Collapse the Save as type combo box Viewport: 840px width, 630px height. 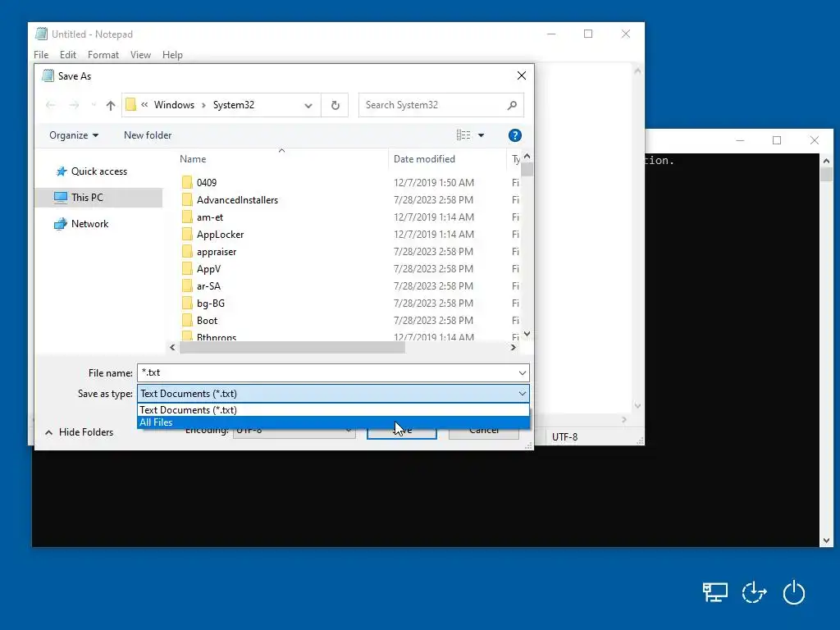(x=522, y=394)
